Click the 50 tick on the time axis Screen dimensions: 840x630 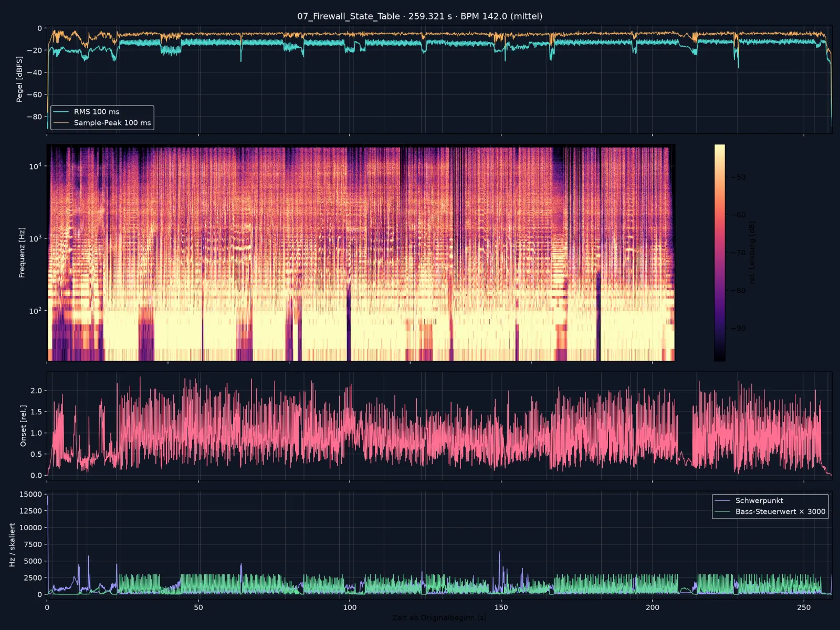[x=198, y=607]
